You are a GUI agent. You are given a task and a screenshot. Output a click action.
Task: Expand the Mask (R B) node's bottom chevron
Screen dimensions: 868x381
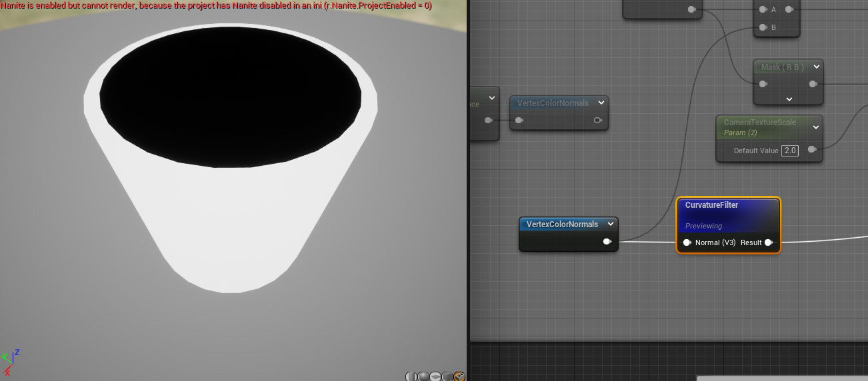click(x=789, y=99)
